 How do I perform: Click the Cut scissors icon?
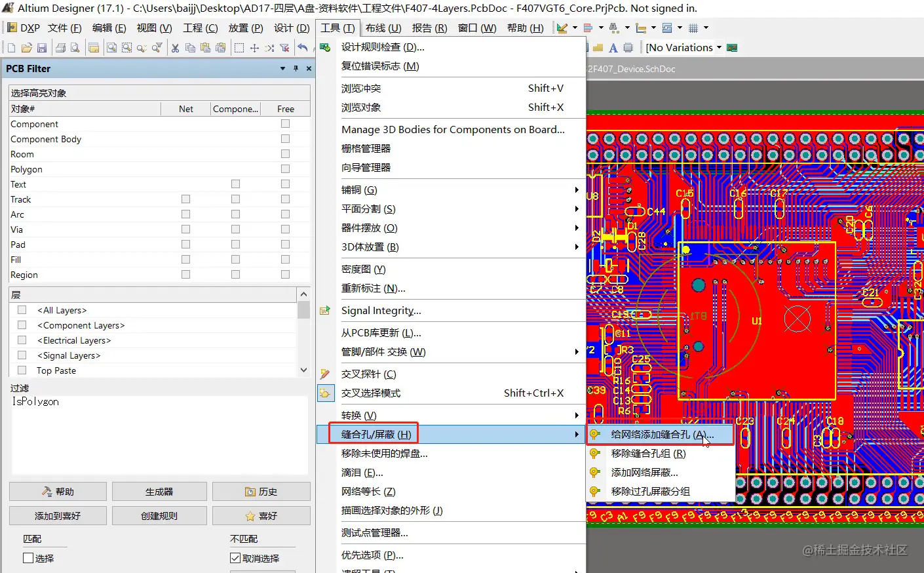tap(175, 48)
